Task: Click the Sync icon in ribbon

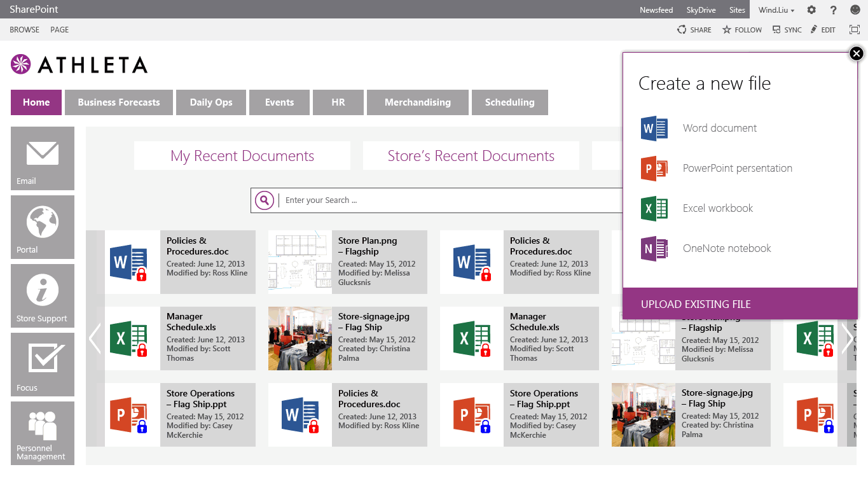Action: tap(776, 30)
